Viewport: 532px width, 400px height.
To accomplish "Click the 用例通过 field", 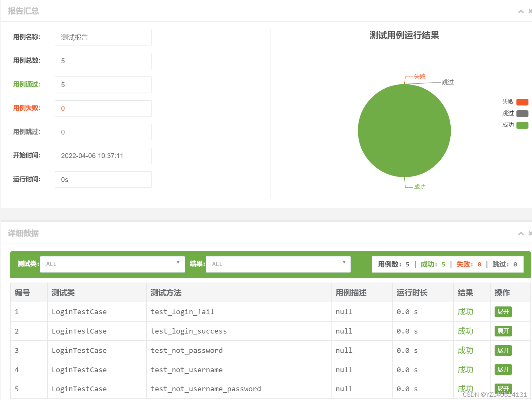I will click(x=103, y=85).
